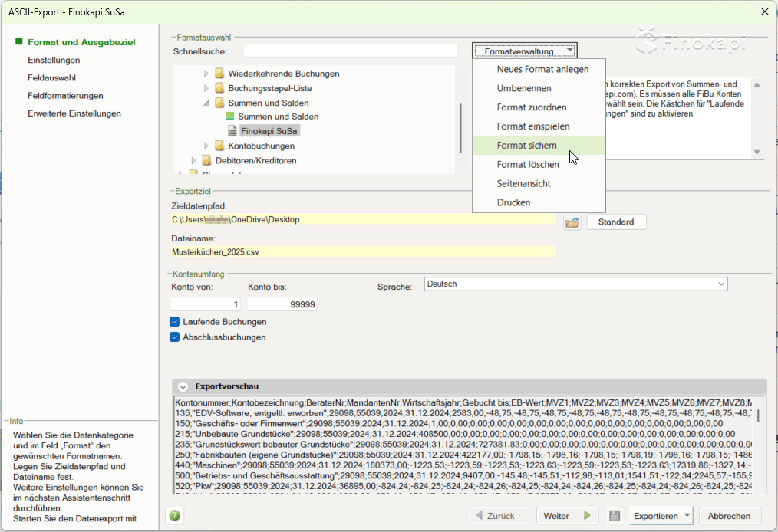Click the Finokapi SuSa document icon
The width and height of the screenshot is (778, 532).
232,131
